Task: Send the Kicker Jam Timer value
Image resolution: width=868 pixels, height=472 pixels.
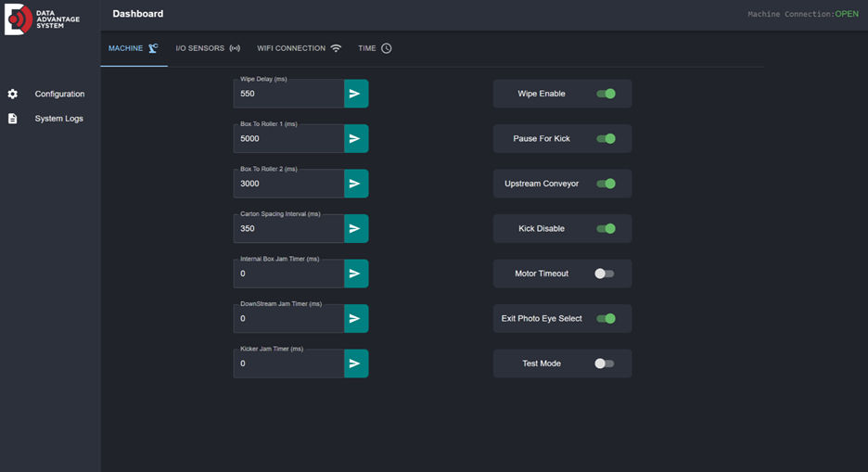Action: coord(356,364)
